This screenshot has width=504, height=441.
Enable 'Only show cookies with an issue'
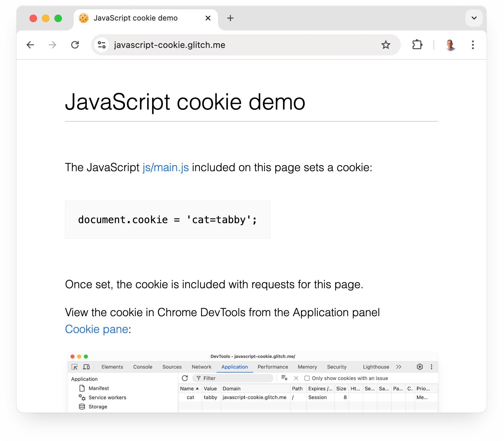(x=307, y=378)
